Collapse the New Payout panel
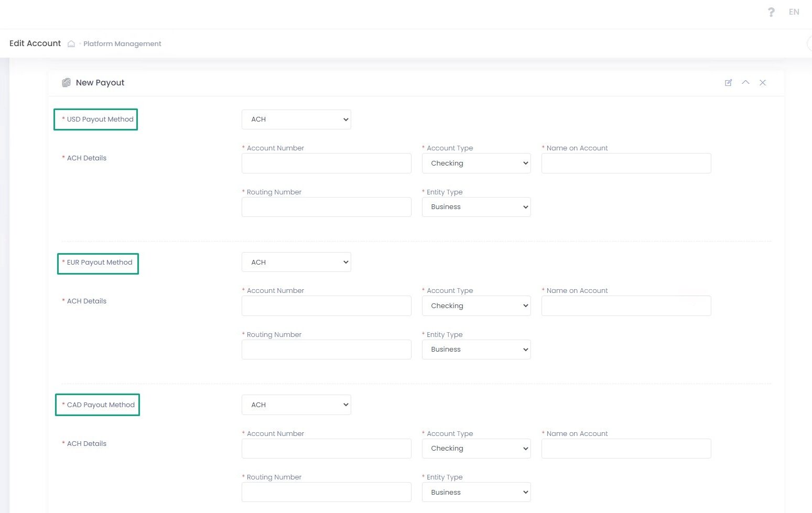The image size is (812, 513). 745,83
